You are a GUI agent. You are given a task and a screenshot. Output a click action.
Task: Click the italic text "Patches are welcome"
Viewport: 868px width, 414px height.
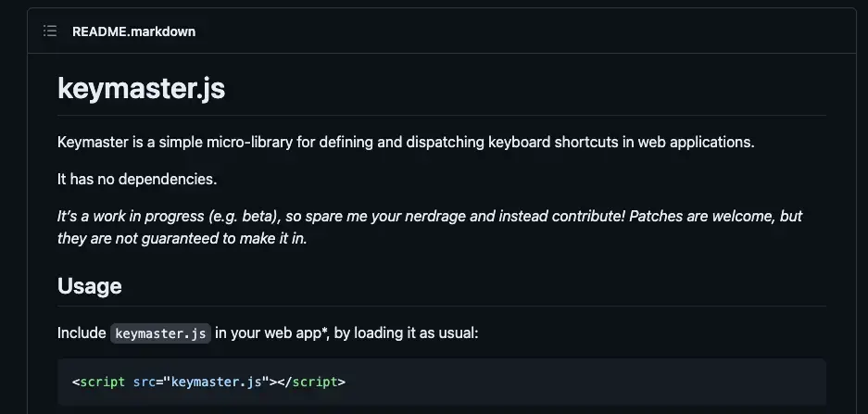702,215
